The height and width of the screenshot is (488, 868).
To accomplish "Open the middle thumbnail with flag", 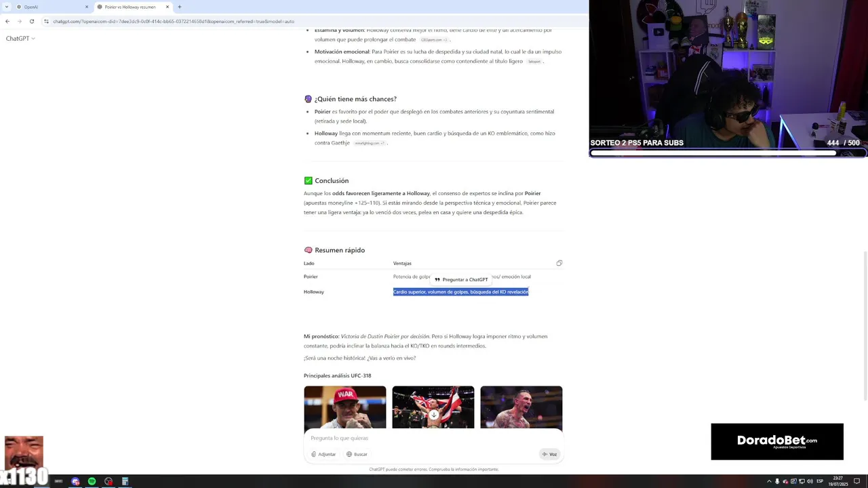I will pos(433,400).
